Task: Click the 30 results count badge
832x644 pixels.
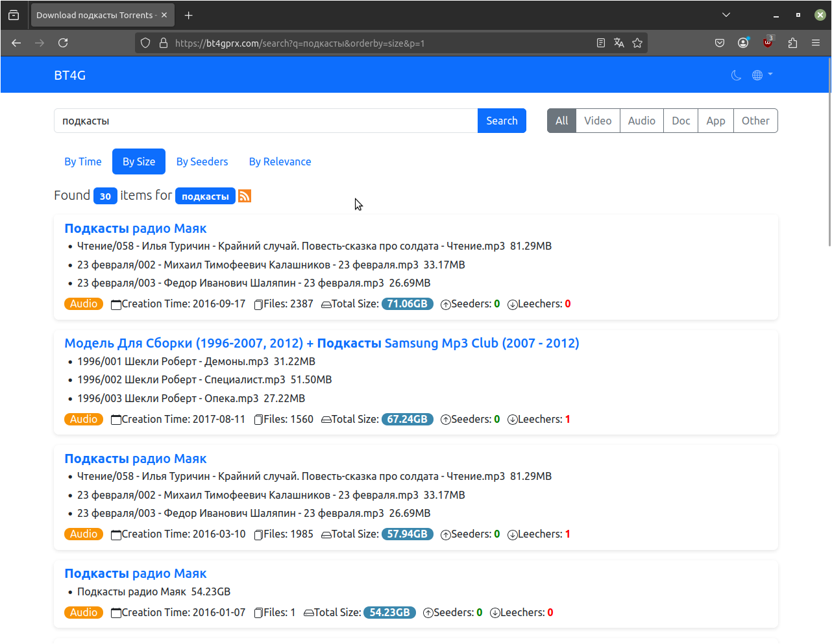Action: tap(105, 196)
